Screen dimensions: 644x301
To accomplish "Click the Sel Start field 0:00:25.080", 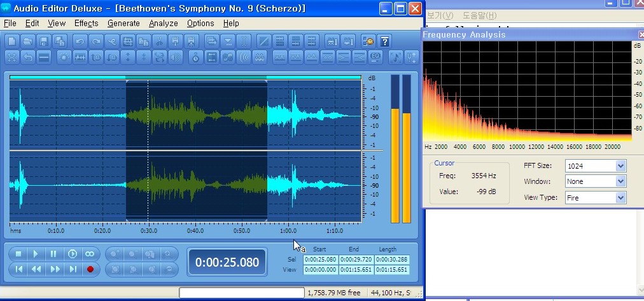I will pos(320,260).
